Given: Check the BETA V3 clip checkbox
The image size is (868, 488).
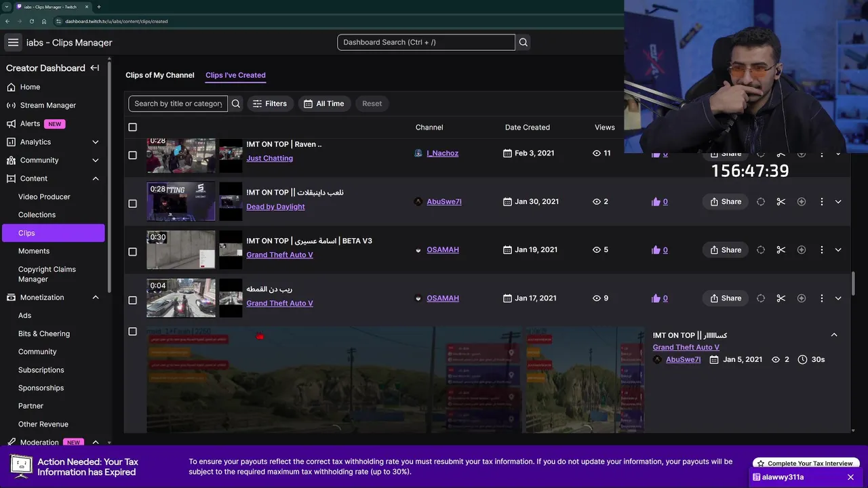Looking at the screenshot, I should [x=132, y=251].
